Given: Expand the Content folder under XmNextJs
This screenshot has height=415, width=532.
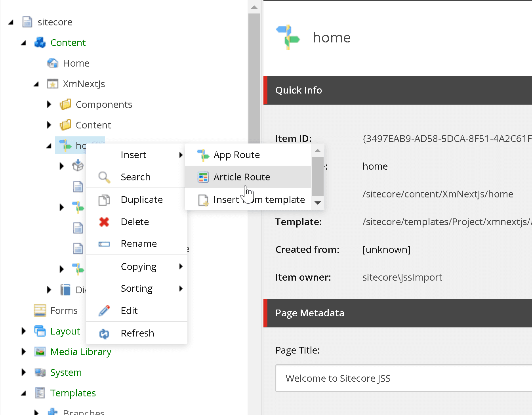Looking at the screenshot, I should (49, 125).
